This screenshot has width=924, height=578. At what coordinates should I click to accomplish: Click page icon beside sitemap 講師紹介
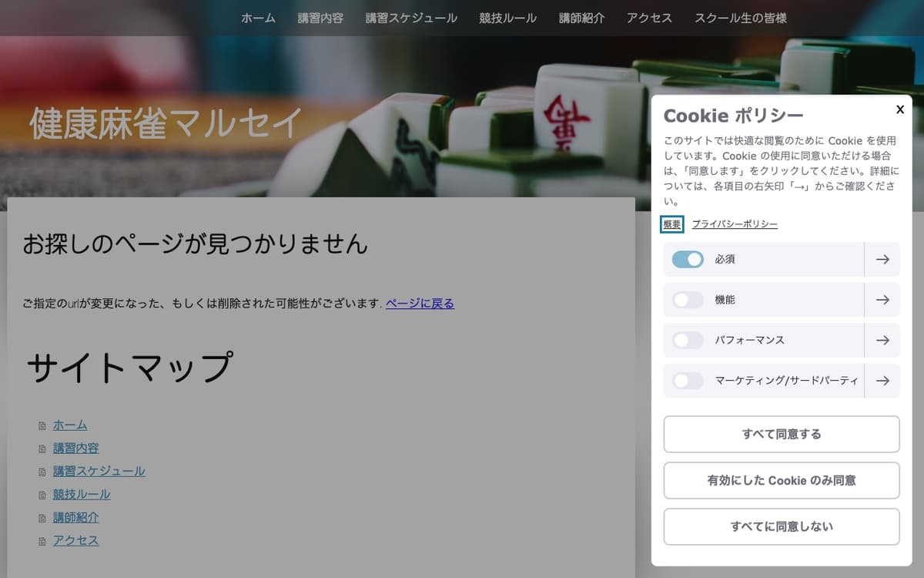[42, 519]
